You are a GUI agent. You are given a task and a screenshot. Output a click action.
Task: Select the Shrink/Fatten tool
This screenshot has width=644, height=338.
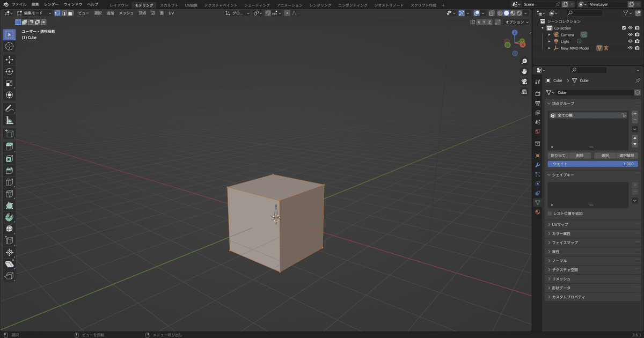pos(9,253)
